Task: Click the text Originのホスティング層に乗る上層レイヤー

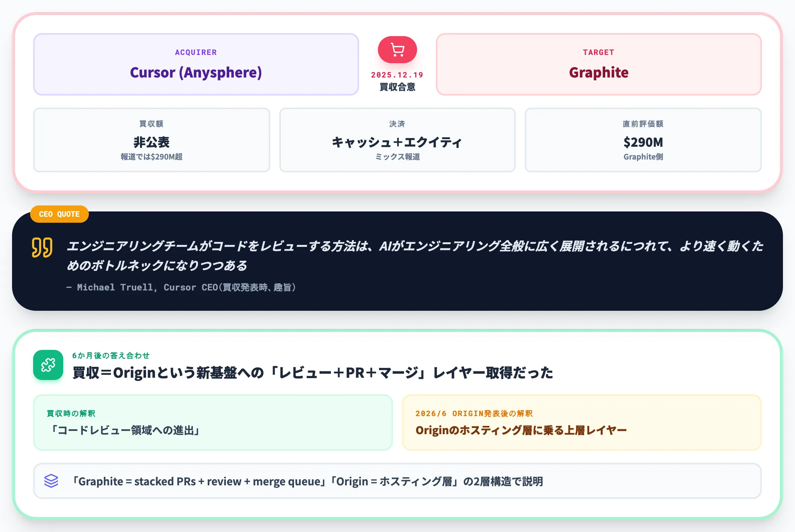Action: click(x=521, y=430)
